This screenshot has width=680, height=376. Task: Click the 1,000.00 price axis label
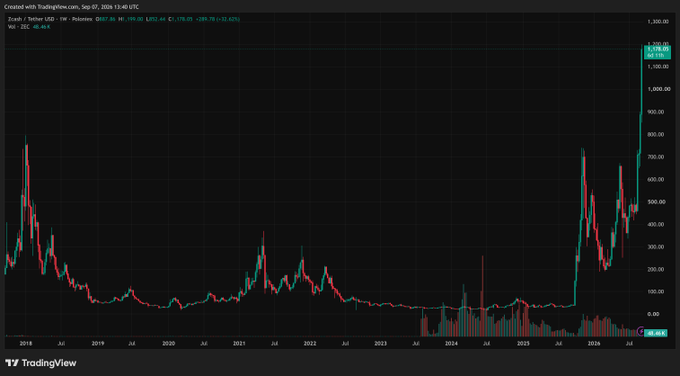tap(658, 89)
